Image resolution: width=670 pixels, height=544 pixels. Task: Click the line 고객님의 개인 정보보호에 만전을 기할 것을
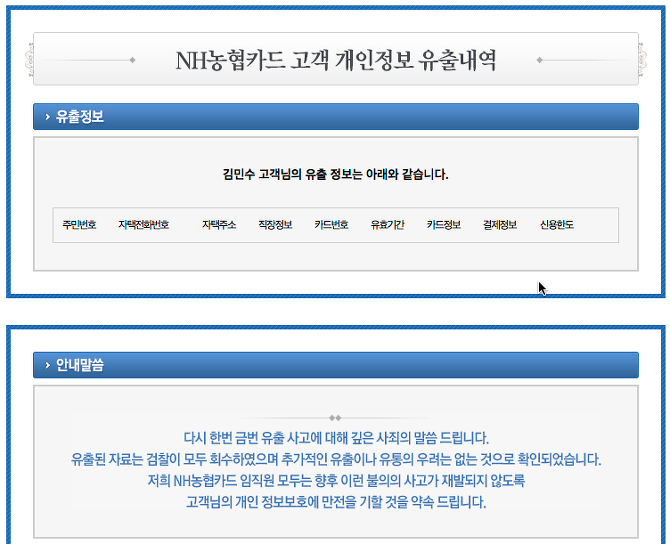coord(336,502)
